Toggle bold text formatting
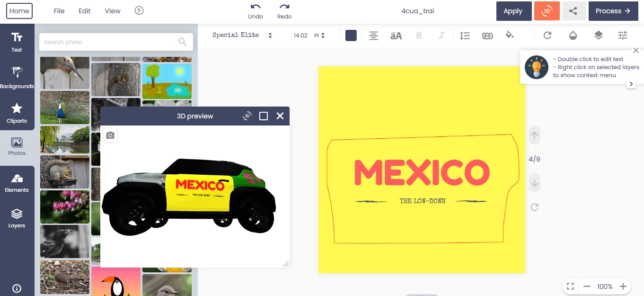Screen dimensions: 644x296 click(419, 36)
